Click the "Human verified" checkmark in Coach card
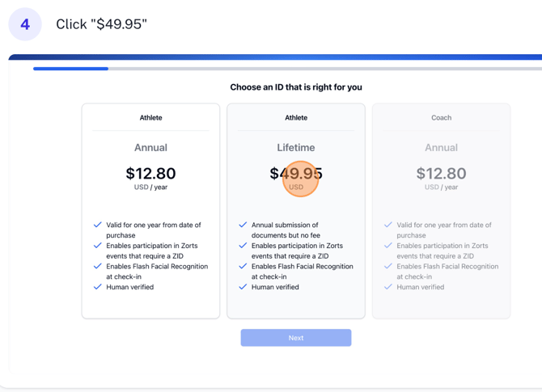542x392 pixels. click(388, 287)
